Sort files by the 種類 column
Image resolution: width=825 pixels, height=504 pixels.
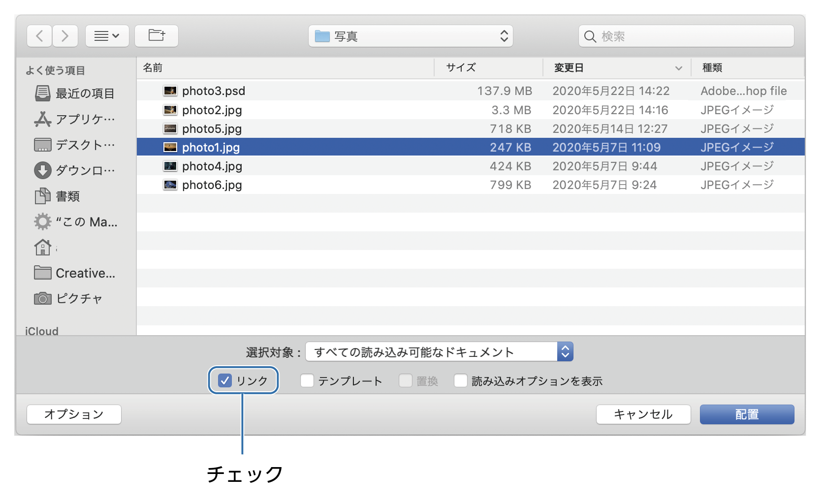coord(748,67)
